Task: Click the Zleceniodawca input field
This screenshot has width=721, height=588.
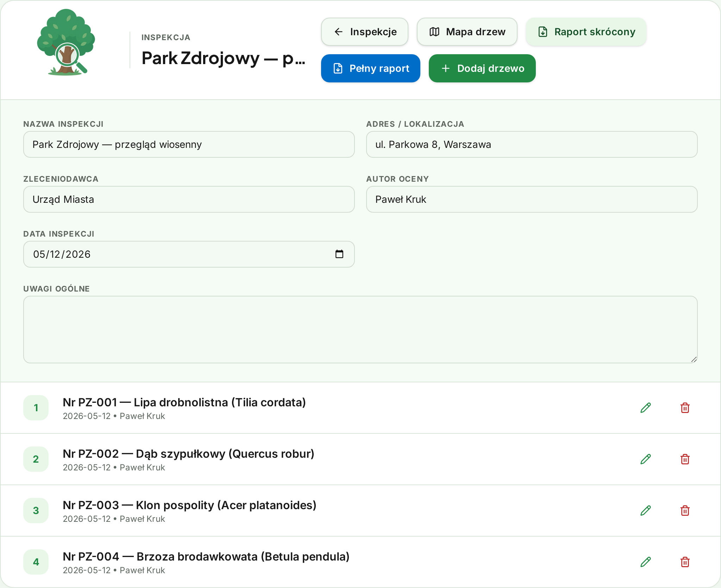Action: (189, 199)
